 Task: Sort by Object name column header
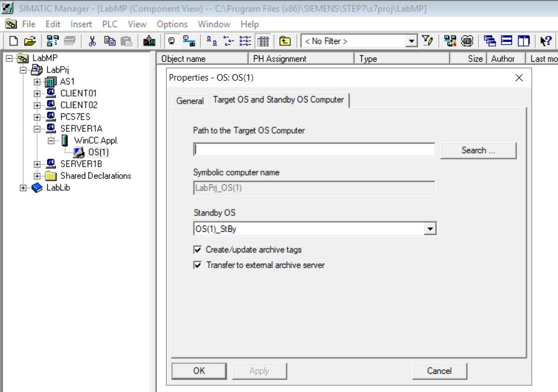pos(202,59)
